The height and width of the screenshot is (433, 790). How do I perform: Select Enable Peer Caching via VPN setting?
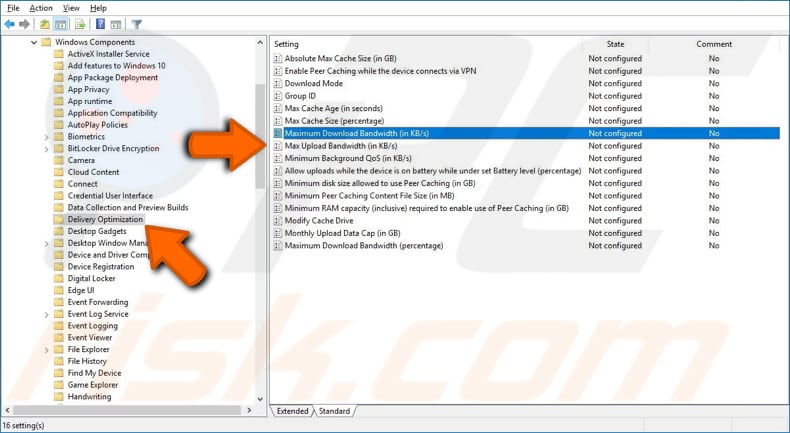380,71
